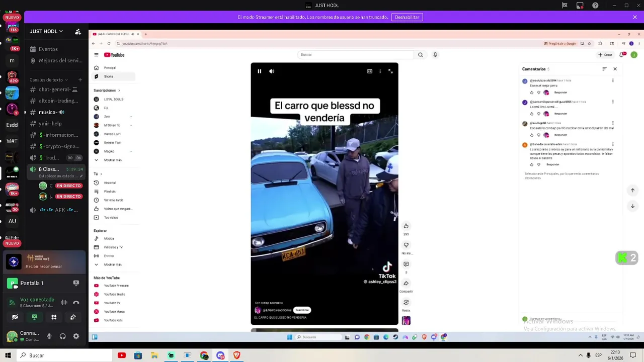Image resolution: width=644 pixels, height=362 pixels.
Task: Open the JUST HODL server dropdown
Action: [46, 31]
